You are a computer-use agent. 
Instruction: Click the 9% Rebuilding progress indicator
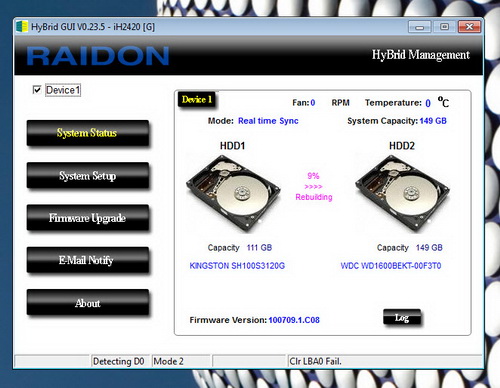pyautogui.click(x=314, y=186)
